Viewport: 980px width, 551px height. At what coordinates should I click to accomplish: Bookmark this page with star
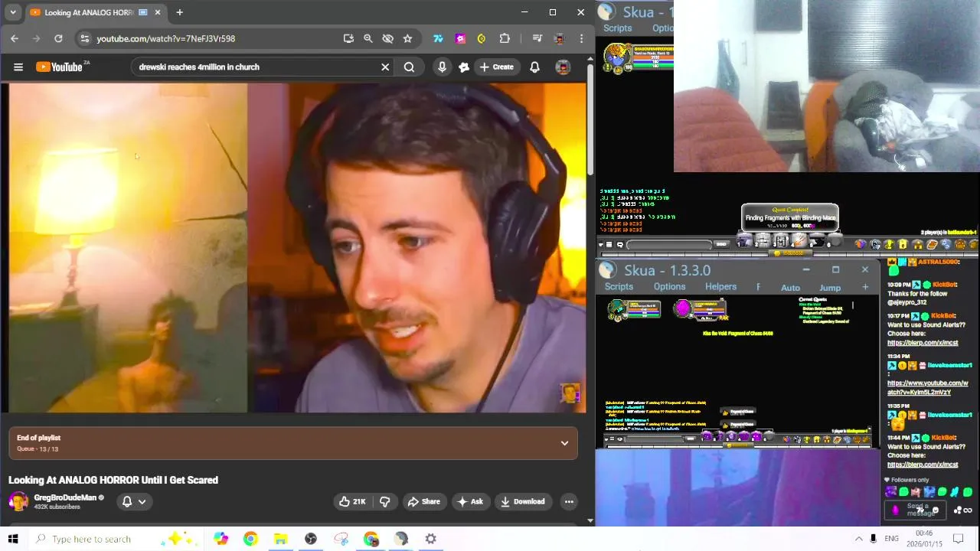coord(407,38)
